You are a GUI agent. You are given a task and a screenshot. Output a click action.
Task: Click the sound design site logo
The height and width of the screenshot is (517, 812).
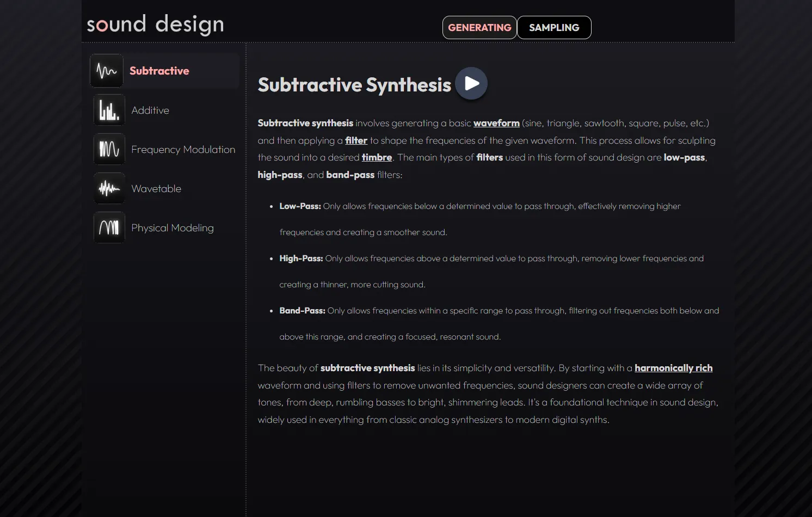coord(156,24)
